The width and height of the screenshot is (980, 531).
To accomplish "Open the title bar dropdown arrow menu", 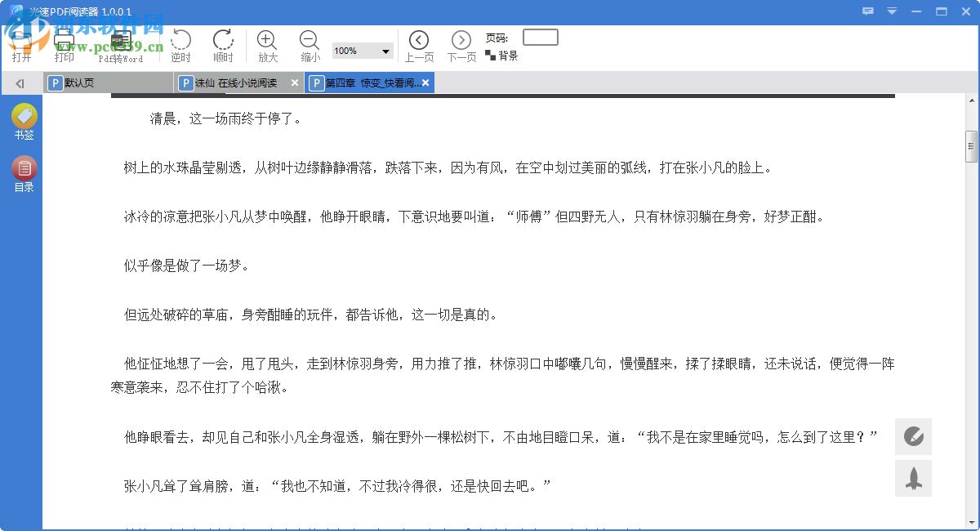I will click(x=891, y=11).
